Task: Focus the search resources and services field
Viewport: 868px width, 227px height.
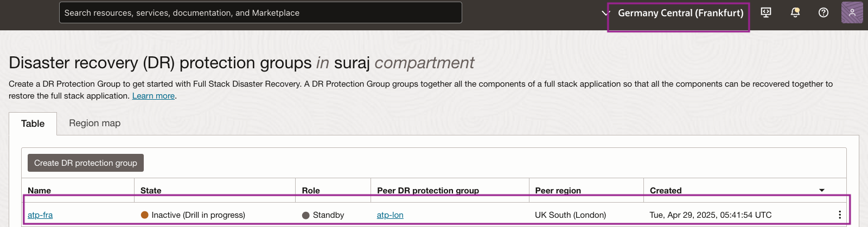Action: 260,13
